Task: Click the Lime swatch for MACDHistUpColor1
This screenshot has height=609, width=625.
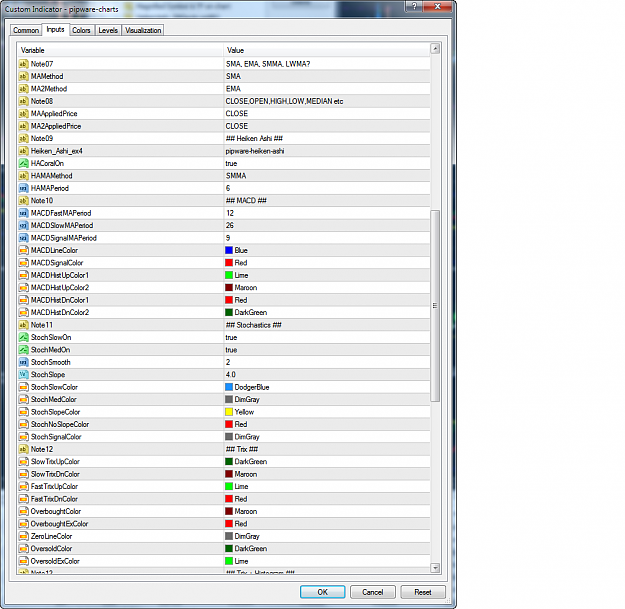Action: pyautogui.click(x=229, y=275)
